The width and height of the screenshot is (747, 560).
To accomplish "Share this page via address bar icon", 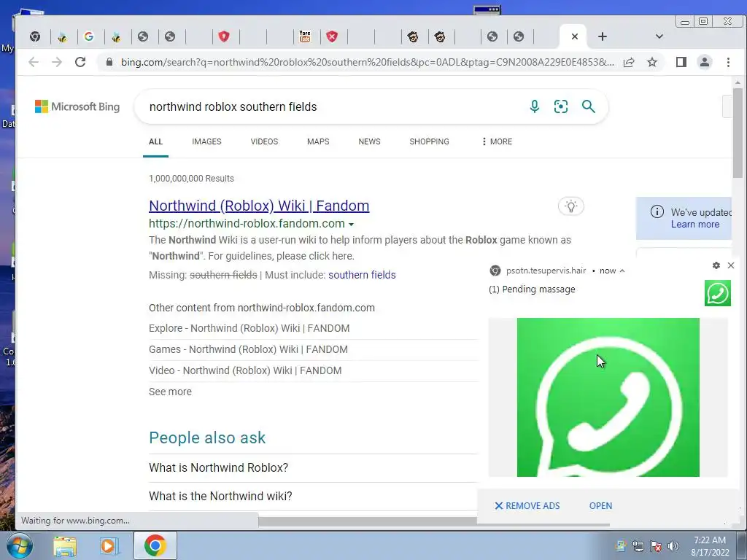I will pyautogui.click(x=629, y=63).
